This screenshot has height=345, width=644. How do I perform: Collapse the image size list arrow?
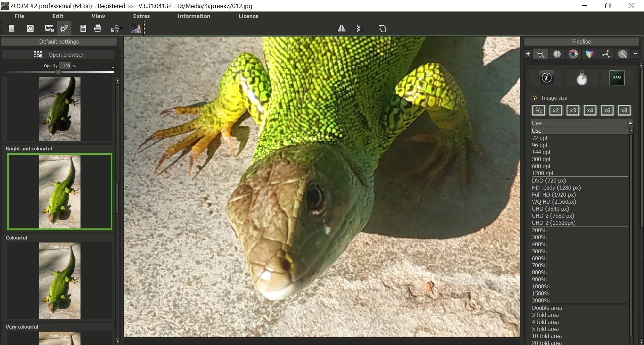630,123
